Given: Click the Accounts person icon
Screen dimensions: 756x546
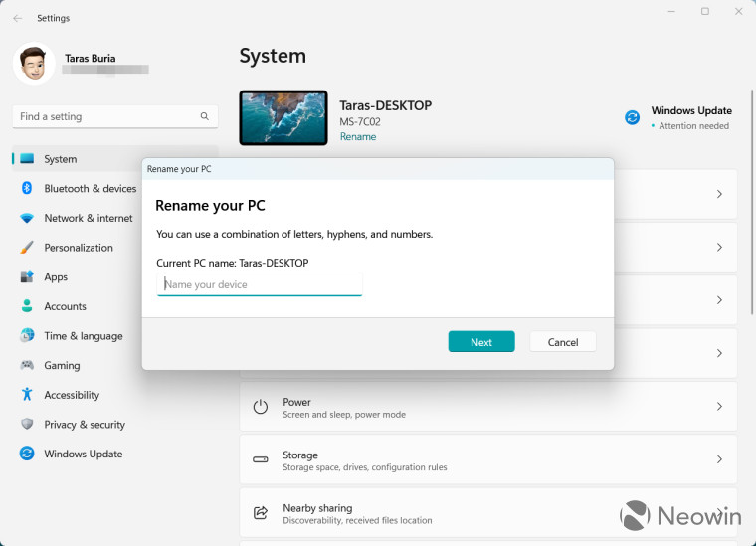Looking at the screenshot, I should click(27, 306).
